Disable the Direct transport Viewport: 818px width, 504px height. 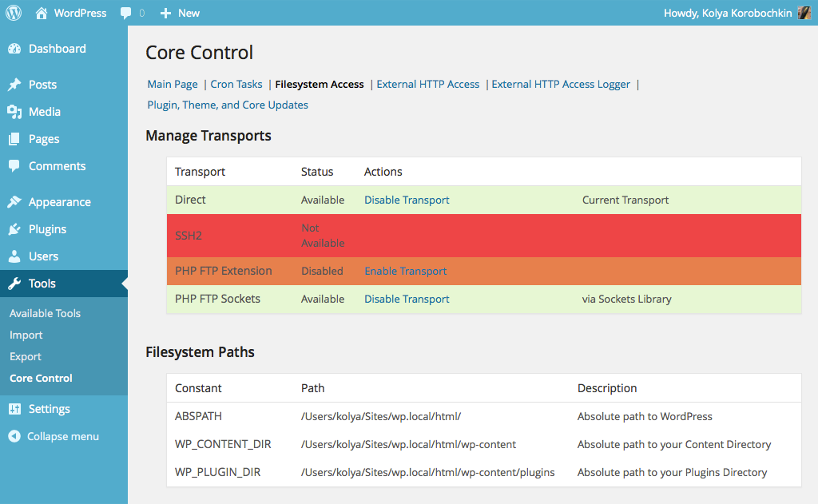pyautogui.click(x=407, y=200)
